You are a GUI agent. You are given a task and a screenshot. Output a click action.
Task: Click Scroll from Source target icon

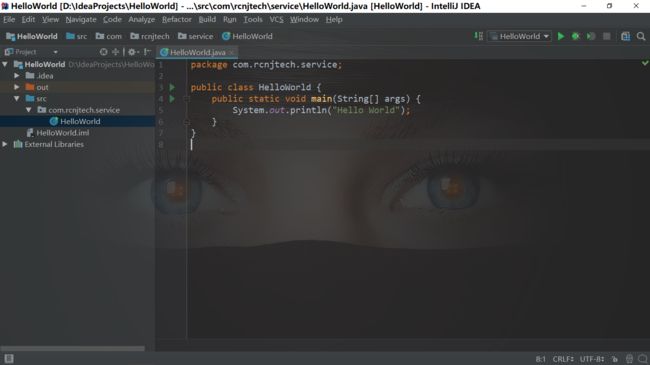104,52
